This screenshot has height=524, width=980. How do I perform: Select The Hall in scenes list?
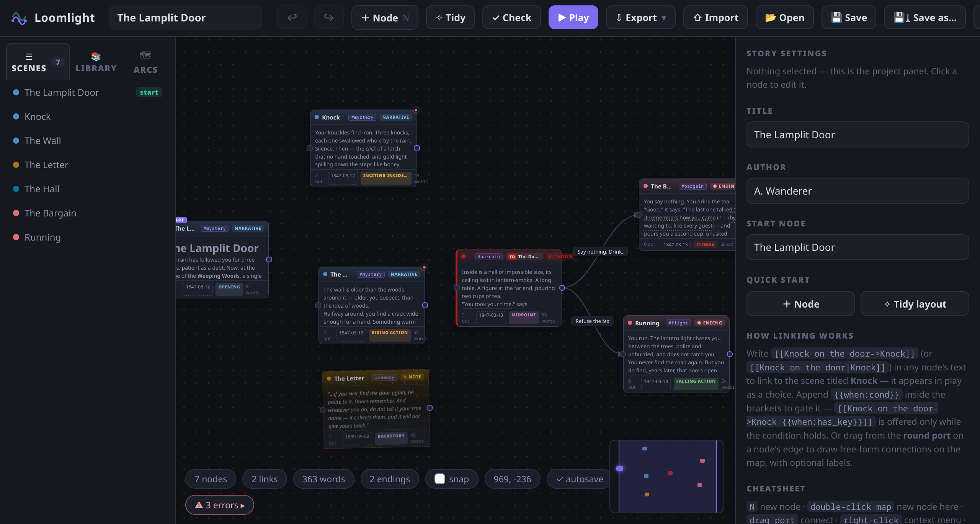click(88, 189)
